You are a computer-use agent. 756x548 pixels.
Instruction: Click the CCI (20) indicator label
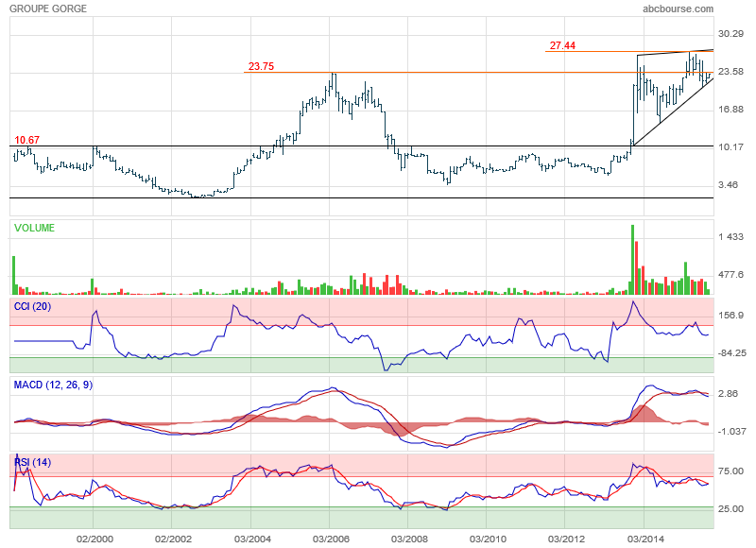pos(32,306)
